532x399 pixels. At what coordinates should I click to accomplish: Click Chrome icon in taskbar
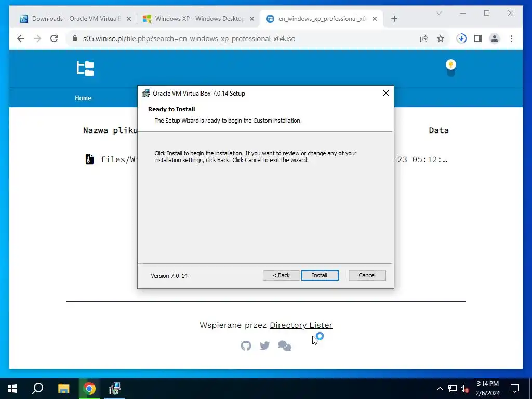89,389
